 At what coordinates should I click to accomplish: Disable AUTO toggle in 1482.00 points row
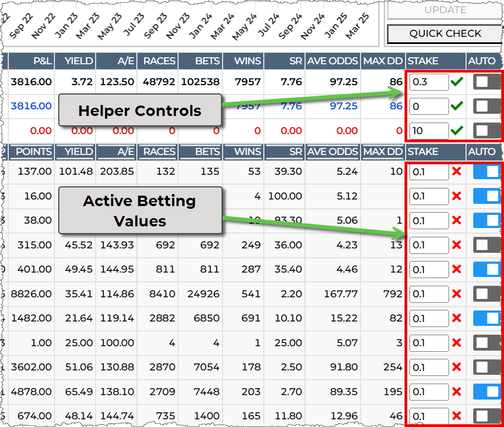(486, 318)
